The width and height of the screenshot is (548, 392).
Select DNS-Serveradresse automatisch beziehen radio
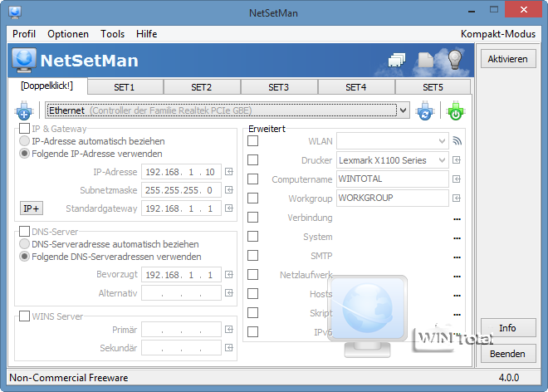coord(24,243)
